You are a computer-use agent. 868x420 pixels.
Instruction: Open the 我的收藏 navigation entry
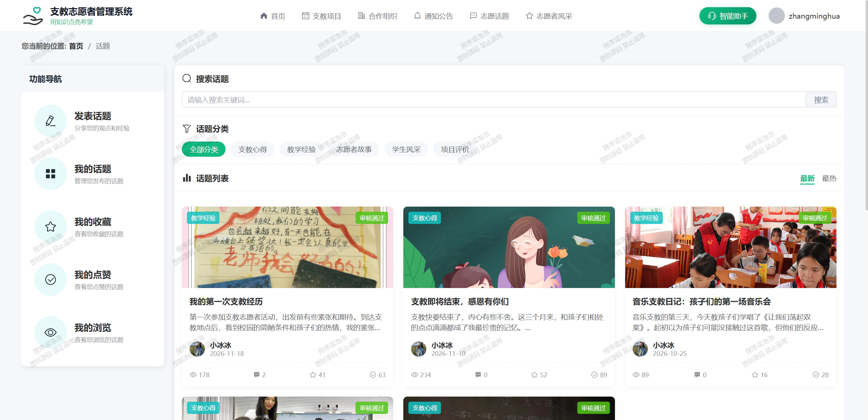pyautogui.click(x=93, y=227)
